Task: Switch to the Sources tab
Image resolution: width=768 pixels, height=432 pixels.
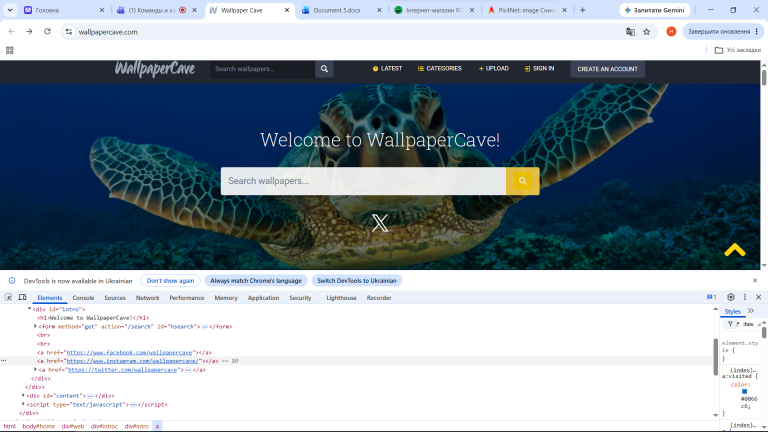Action: (115, 297)
